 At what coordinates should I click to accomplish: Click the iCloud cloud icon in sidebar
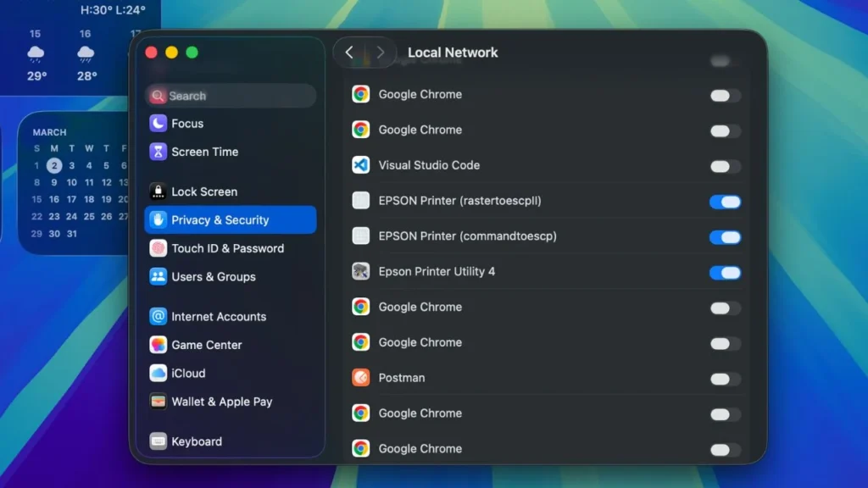pyautogui.click(x=157, y=373)
